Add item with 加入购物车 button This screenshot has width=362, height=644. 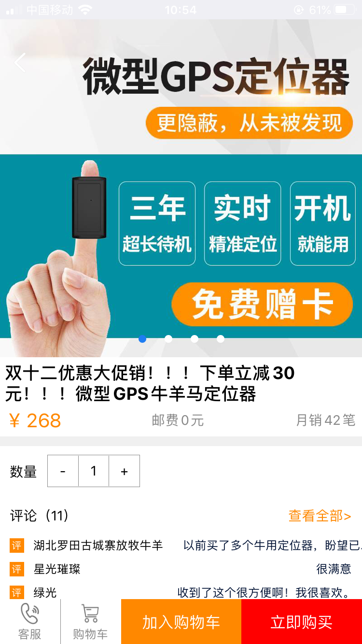[181, 622]
